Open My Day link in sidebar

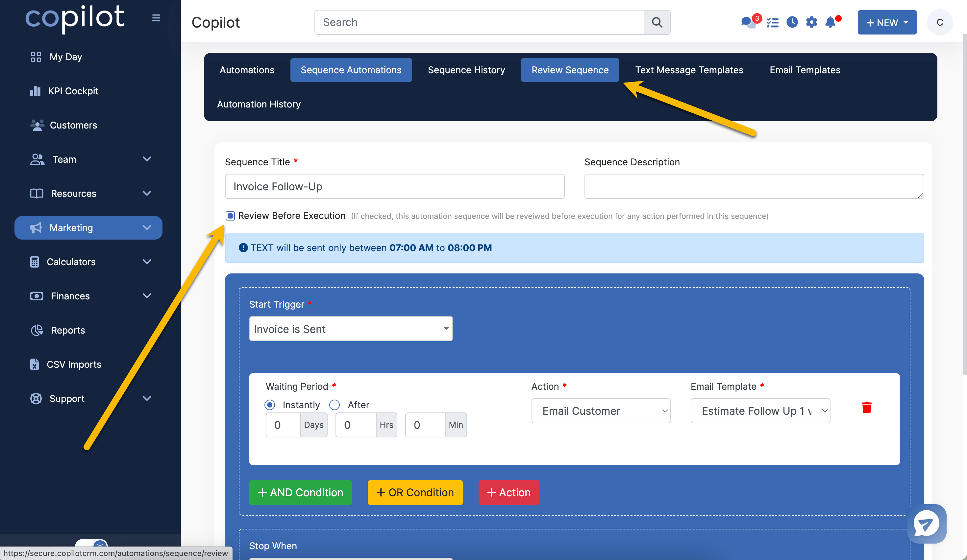(66, 57)
